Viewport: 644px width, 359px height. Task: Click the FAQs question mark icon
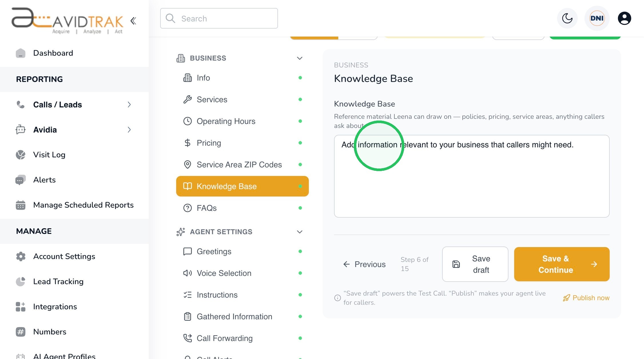pyautogui.click(x=188, y=208)
